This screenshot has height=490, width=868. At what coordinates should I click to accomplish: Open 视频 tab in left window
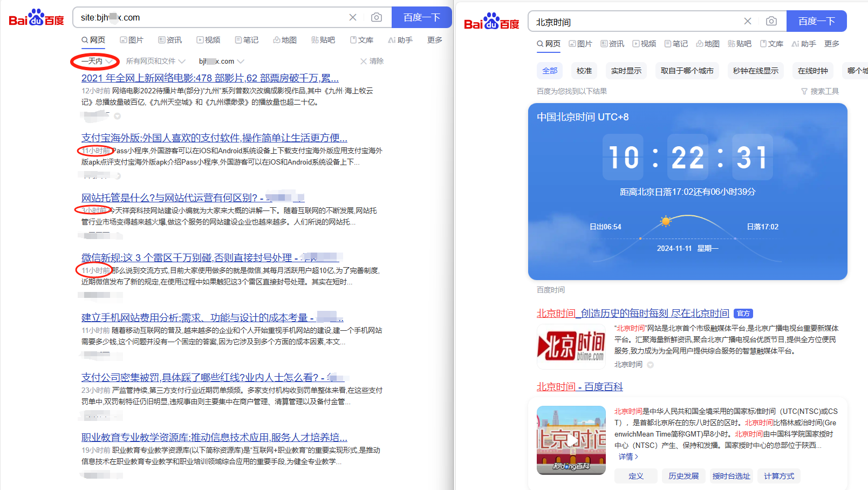click(208, 40)
